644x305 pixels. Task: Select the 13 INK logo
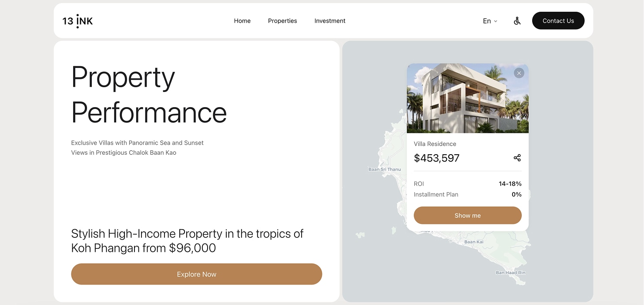[x=77, y=20]
